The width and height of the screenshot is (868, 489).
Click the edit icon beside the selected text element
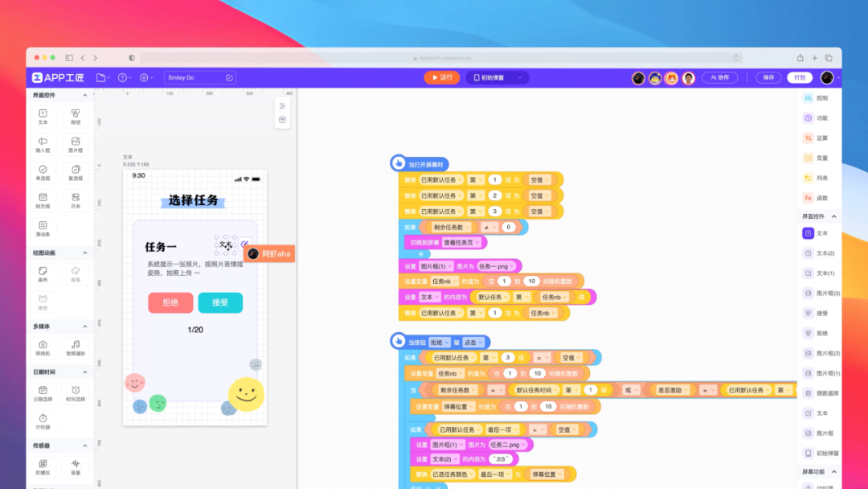click(x=244, y=244)
